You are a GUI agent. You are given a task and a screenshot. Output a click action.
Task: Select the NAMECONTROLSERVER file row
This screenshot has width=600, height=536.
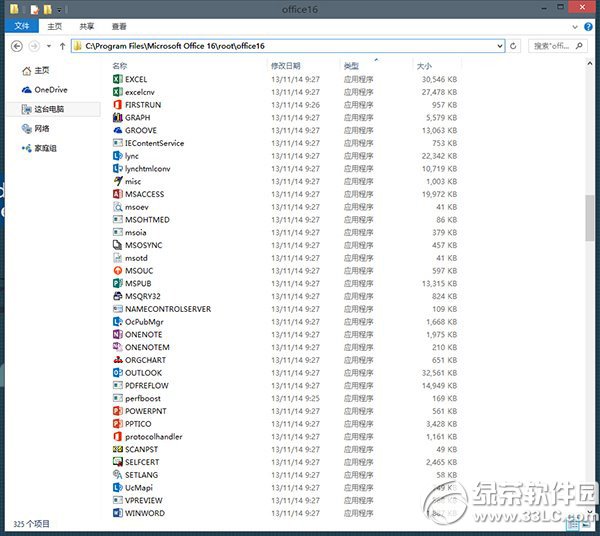coord(285,309)
